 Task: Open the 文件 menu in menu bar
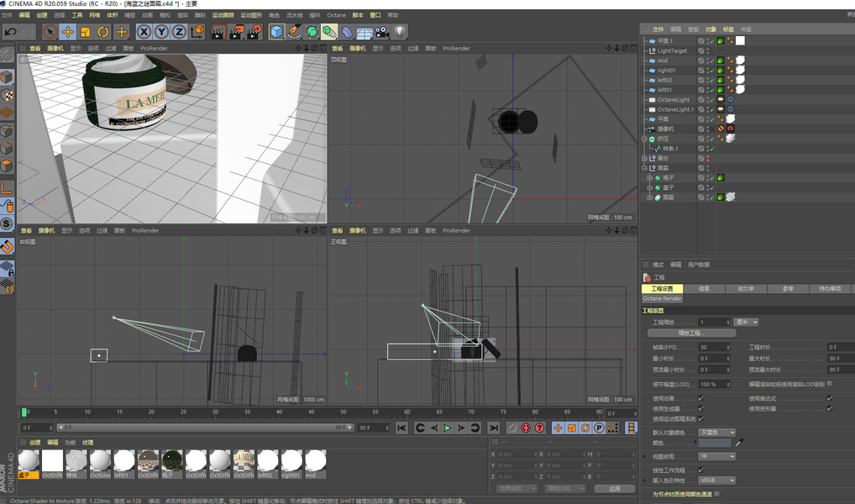click(x=7, y=15)
